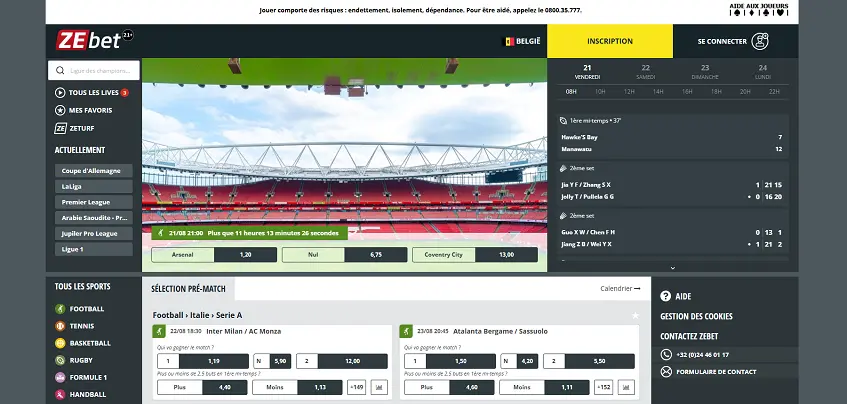Select the Basketball sport icon

[x=60, y=343]
